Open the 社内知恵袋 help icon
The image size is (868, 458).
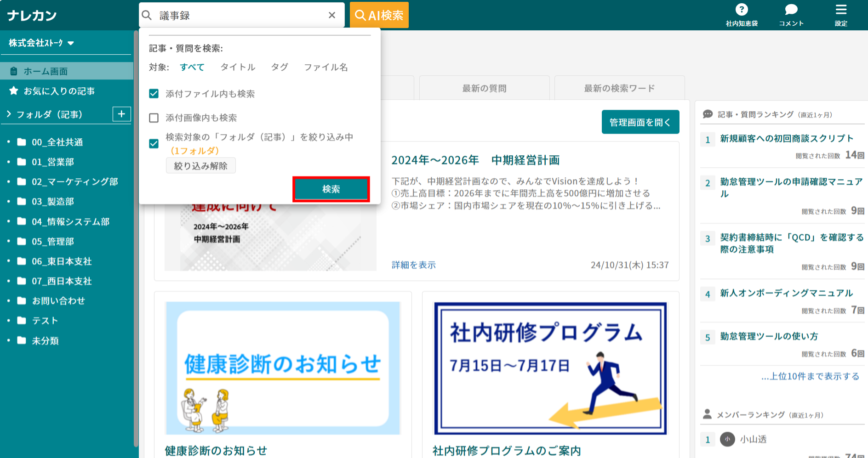pyautogui.click(x=742, y=10)
